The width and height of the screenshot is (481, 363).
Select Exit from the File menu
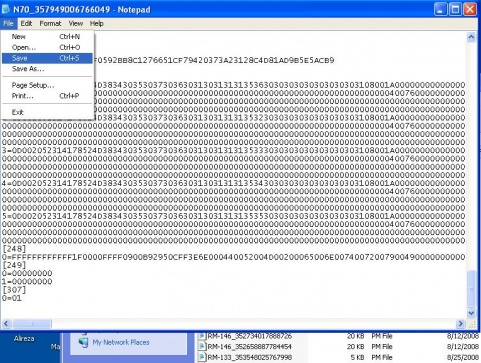[x=47, y=112]
